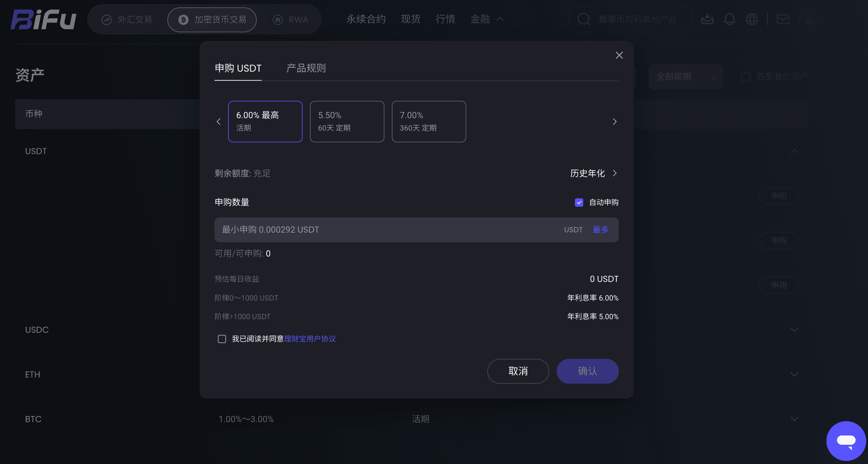Screen dimensions: 868x464
Task: Expand the BTC row chevron
Action: point(794,419)
